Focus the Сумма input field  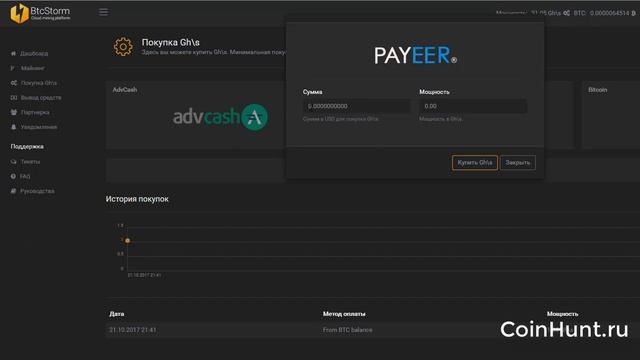click(x=356, y=106)
